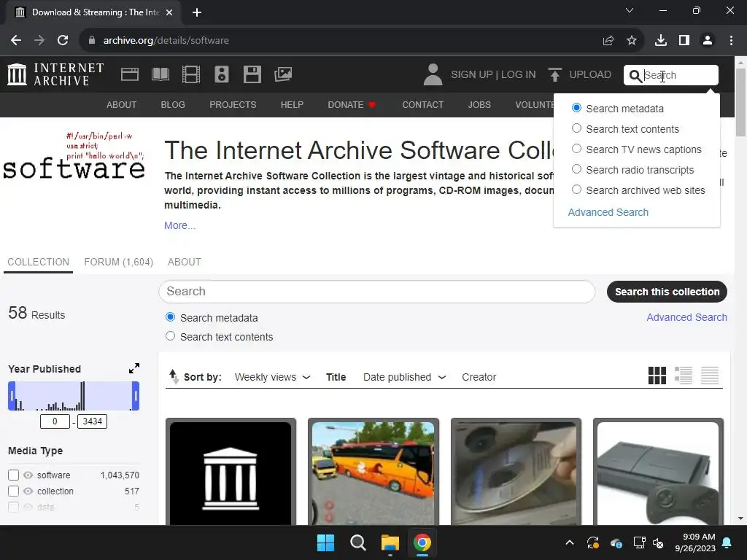Open Windows Start menu
The image size is (747, 560).
point(326,542)
